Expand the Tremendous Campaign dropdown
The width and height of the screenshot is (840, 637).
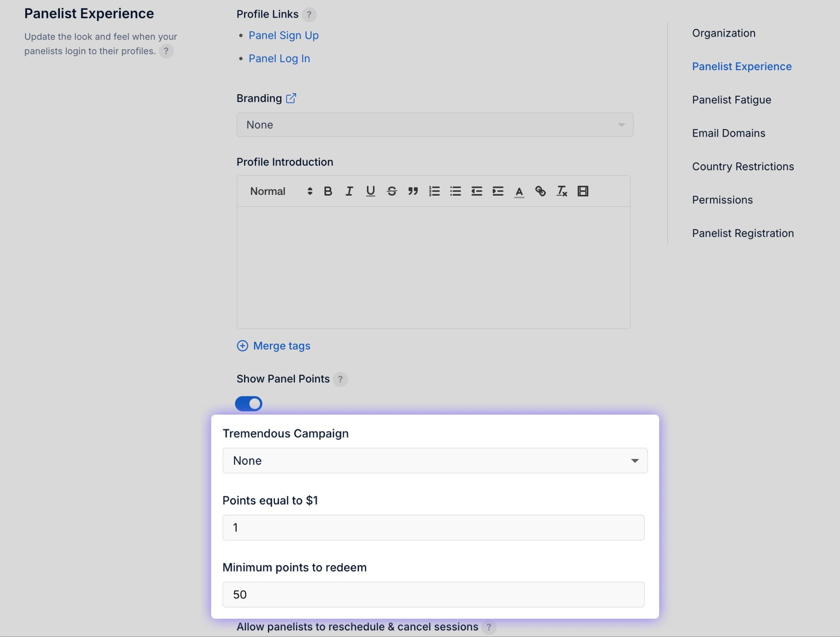tap(435, 461)
